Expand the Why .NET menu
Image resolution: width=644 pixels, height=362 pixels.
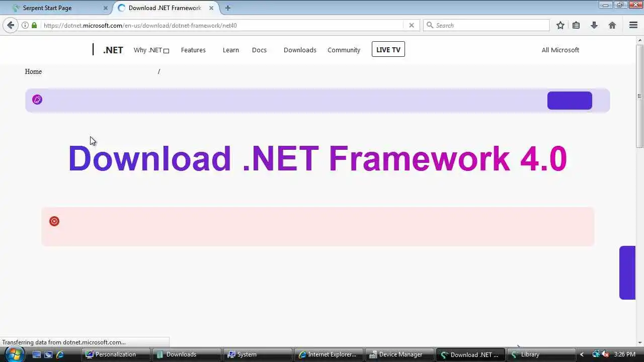point(151,50)
